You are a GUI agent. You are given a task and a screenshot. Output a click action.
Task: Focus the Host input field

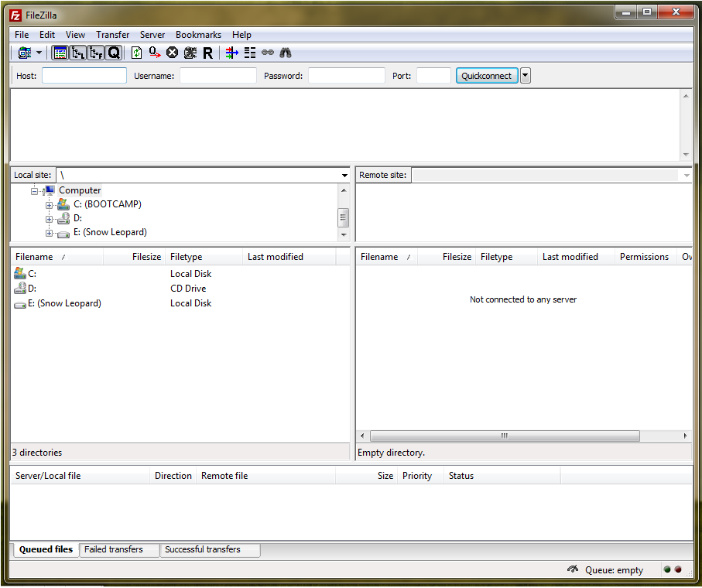pos(84,76)
